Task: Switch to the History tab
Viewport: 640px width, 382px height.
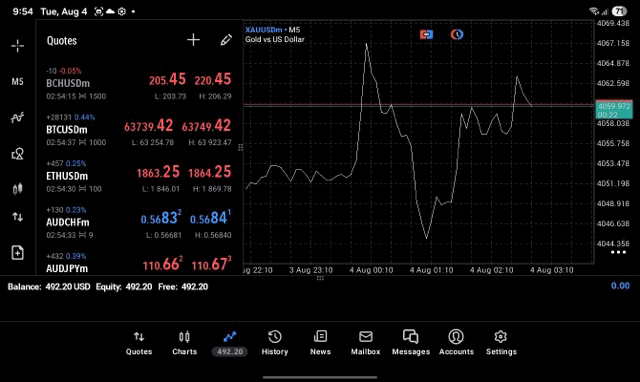Action: (x=275, y=343)
